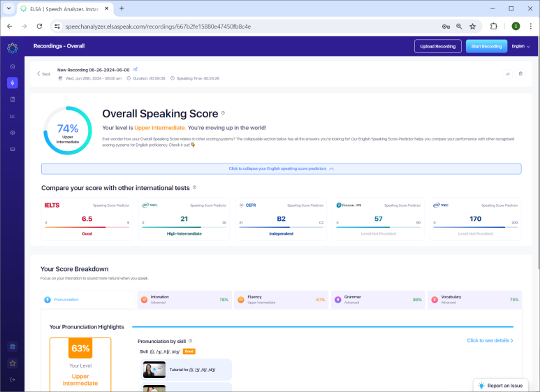Click info icon next to Overall Speaking Score
The height and width of the screenshot is (392, 540).
(223, 113)
